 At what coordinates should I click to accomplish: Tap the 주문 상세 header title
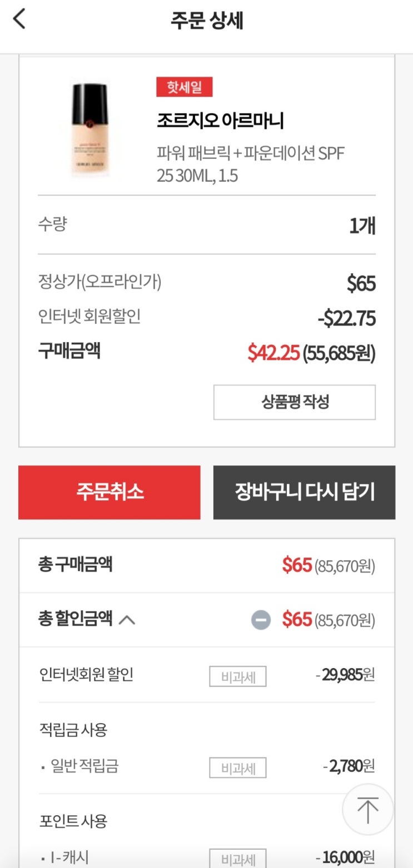[207, 21]
